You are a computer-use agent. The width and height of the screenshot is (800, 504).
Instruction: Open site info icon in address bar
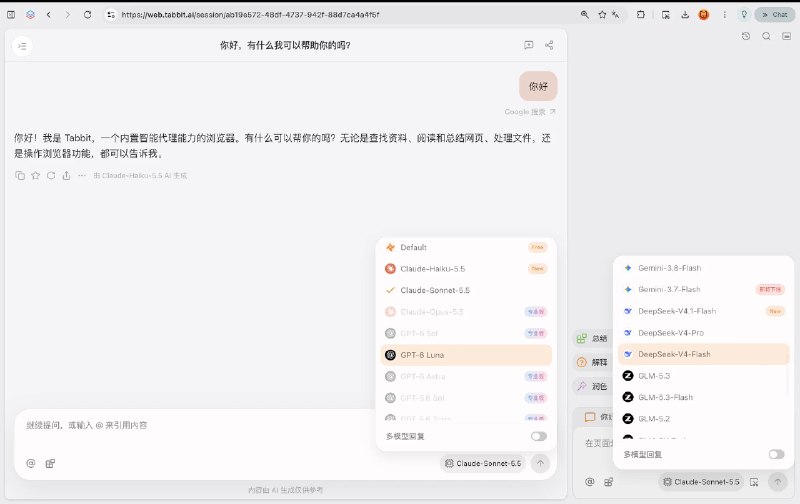pyautogui.click(x=111, y=15)
